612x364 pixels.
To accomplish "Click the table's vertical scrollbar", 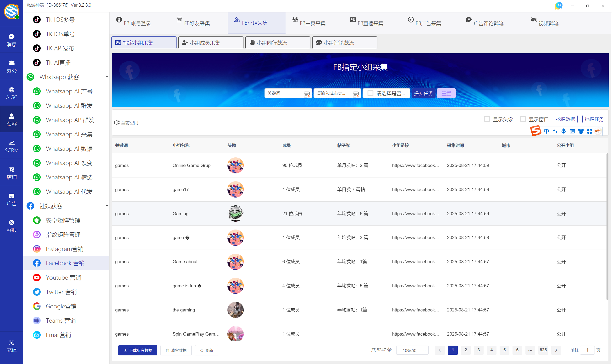I will 607,226.
